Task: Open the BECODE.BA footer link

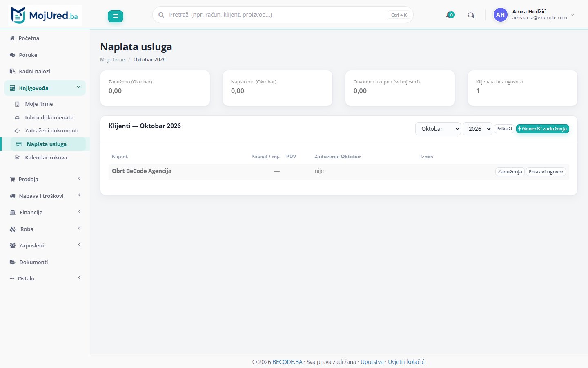Action: click(287, 362)
